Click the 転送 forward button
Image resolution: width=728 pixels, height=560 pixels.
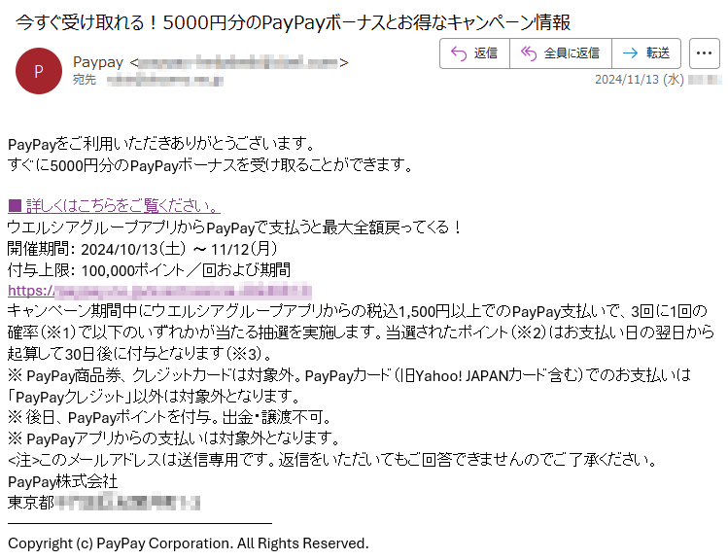coord(646,53)
